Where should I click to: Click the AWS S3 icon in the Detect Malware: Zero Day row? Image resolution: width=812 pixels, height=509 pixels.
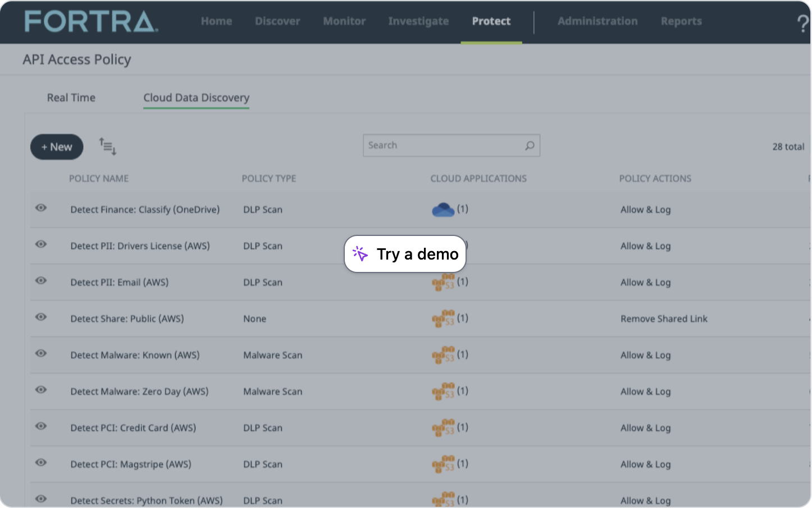(443, 392)
